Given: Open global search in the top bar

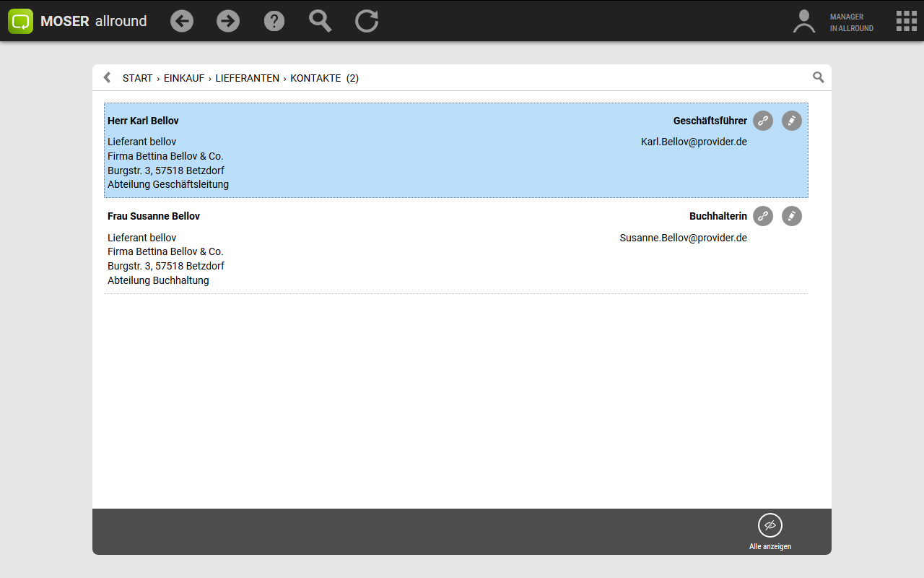Looking at the screenshot, I should click(321, 21).
